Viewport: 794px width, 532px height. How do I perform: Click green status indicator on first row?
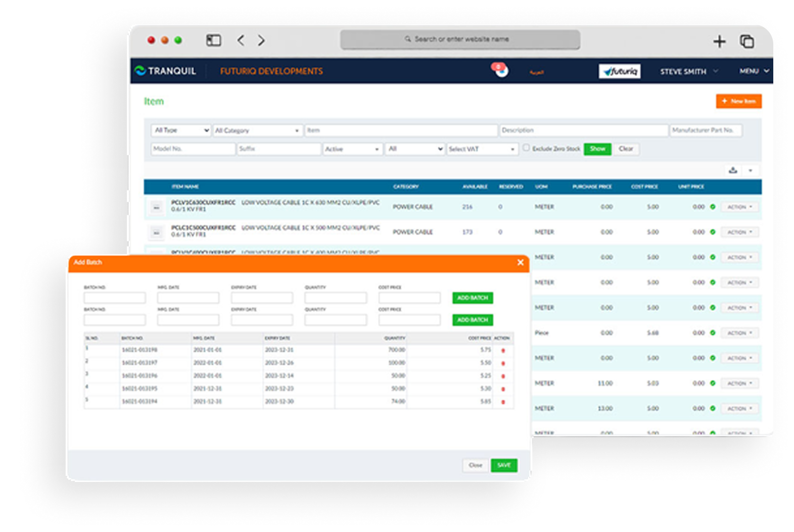click(x=713, y=207)
